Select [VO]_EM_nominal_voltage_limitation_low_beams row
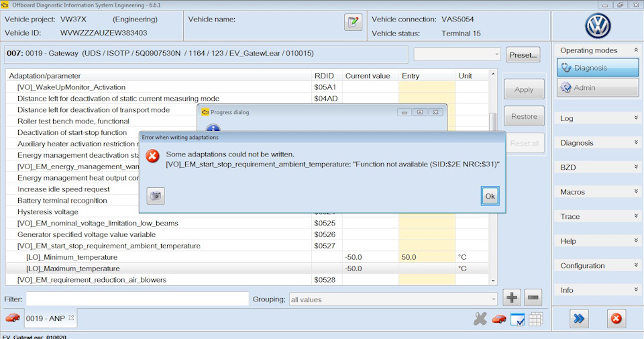The image size is (644, 339). (248, 223)
